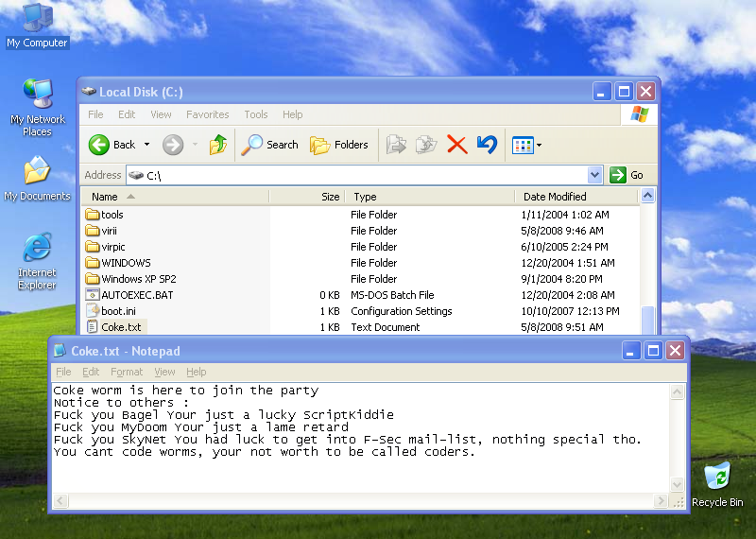Click the Notepad icon in Coke.txt title bar
The height and width of the screenshot is (539, 756).
coord(60,351)
